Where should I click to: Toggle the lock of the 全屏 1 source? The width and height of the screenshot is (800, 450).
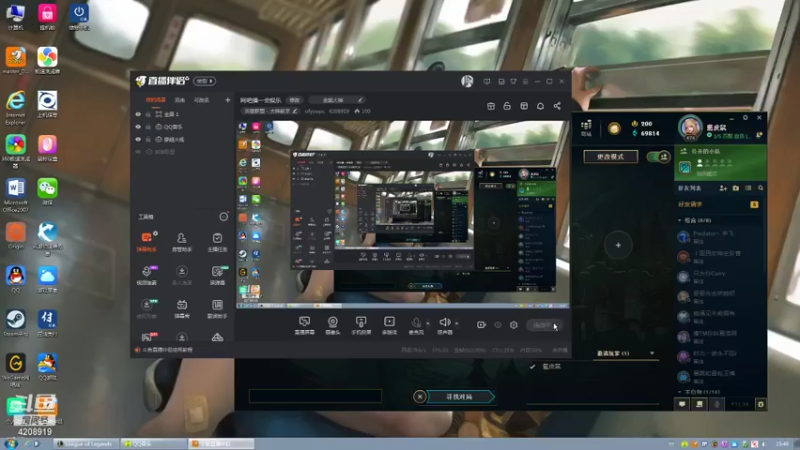pyautogui.click(x=148, y=114)
